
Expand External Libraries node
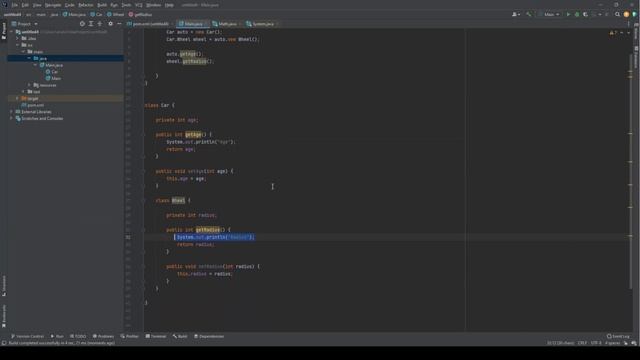pyautogui.click(x=11, y=111)
